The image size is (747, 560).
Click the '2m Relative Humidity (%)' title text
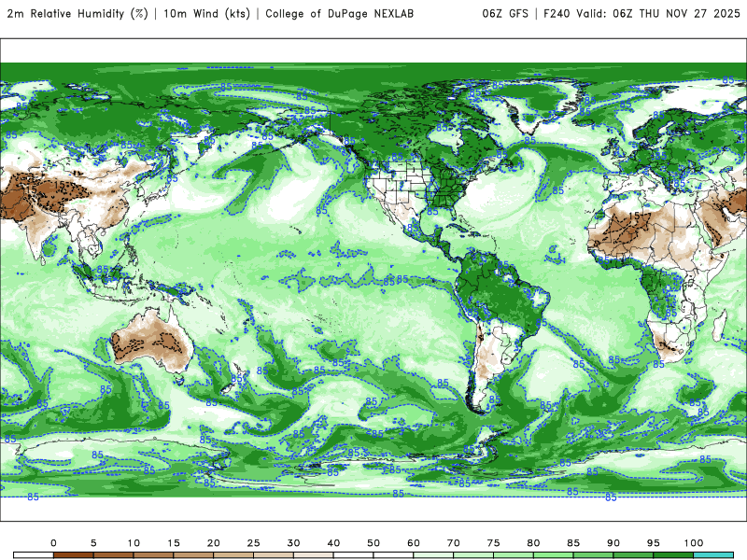pos(78,13)
